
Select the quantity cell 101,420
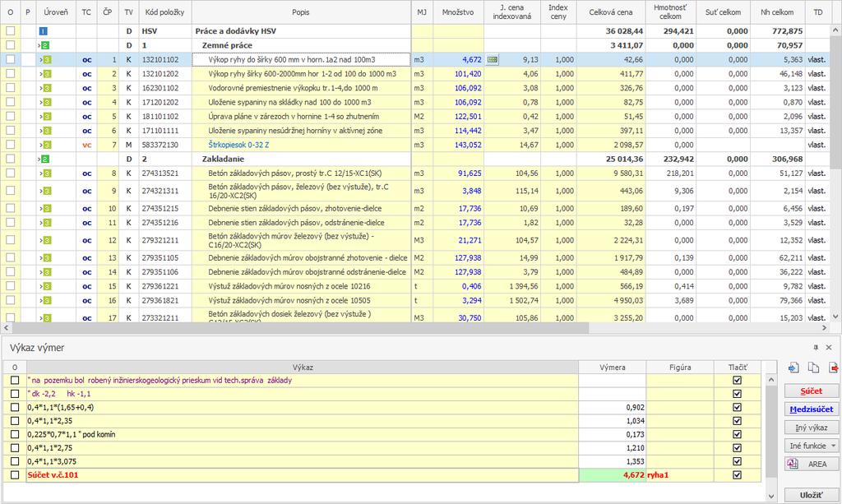(458, 74)
